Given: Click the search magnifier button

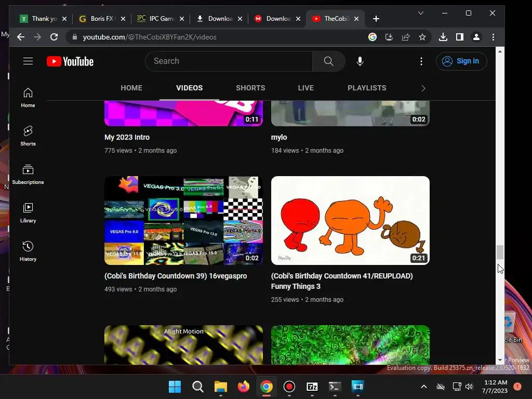Looking at the screenshot, I should pos(328,61).
